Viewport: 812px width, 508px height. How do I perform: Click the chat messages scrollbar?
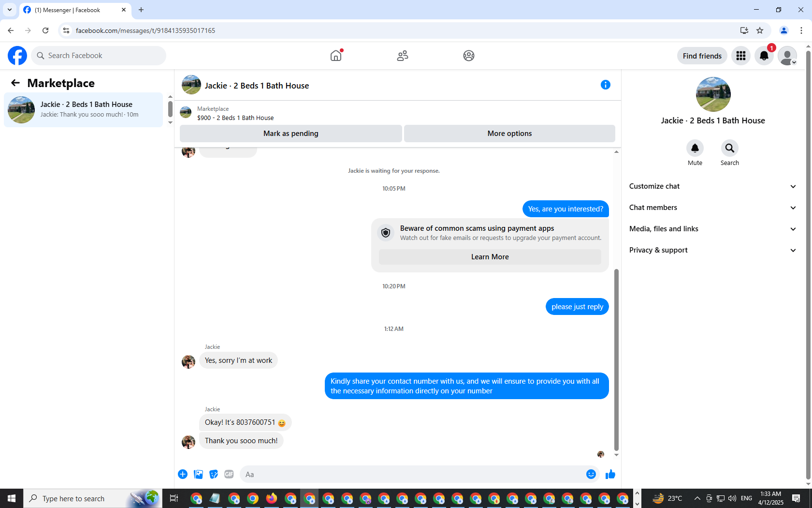(x=616, y=360)
